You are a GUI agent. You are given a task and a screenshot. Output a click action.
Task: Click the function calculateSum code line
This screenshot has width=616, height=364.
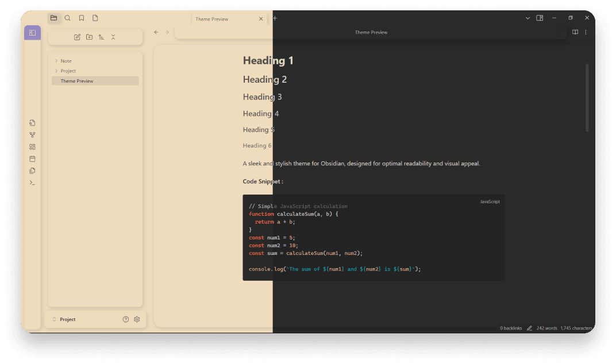(294, 214)
